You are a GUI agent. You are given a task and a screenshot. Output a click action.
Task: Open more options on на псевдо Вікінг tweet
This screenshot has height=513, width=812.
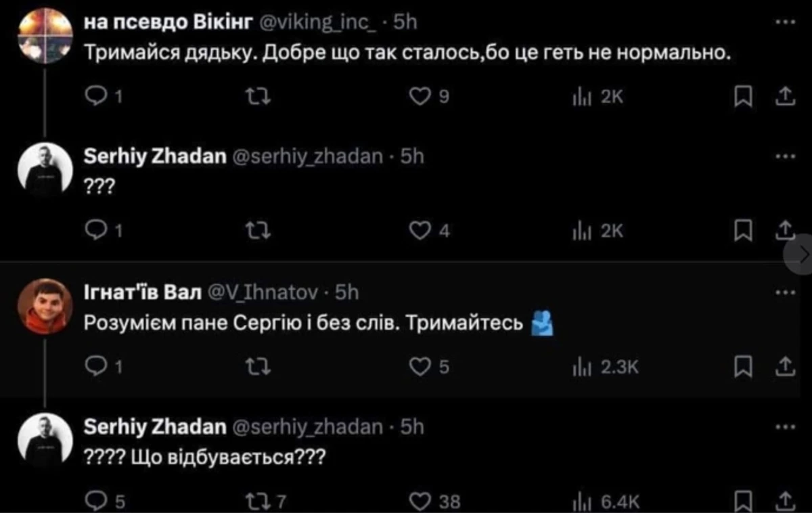784,22
